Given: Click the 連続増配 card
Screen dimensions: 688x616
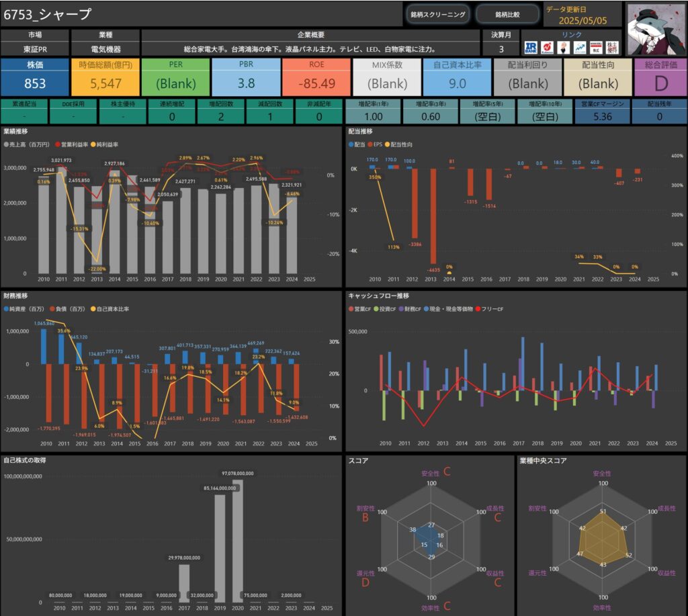Looking at the screenshot, I should coord(171,112).
